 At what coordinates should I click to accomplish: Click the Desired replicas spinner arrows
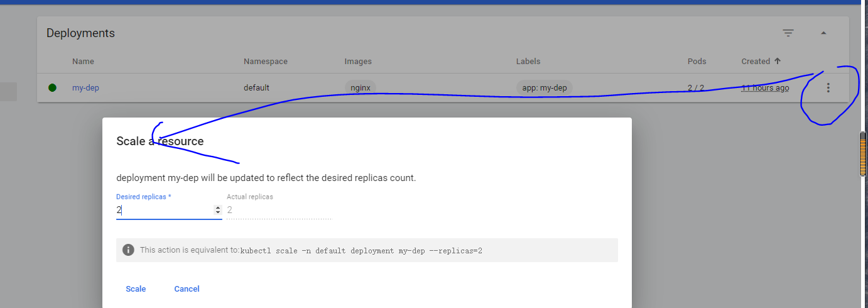[x=218, y=211]
